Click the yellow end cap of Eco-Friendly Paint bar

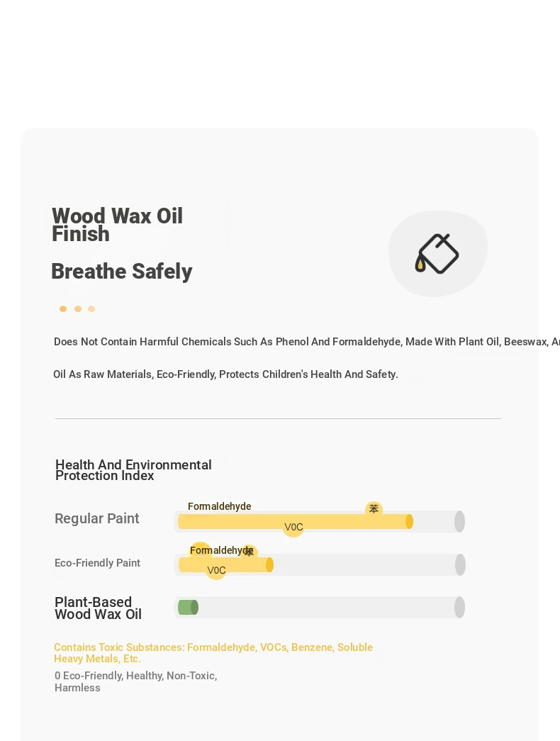click(x=269, y=564)
